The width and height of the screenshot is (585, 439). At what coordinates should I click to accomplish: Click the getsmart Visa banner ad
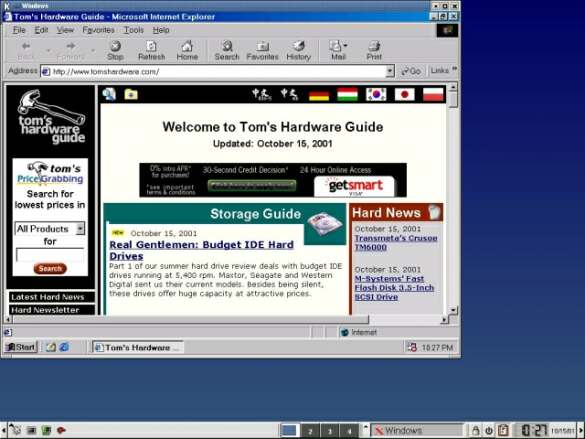pos(273,180)
